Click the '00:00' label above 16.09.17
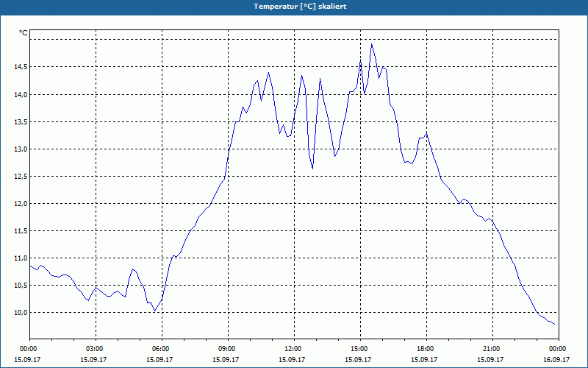Screen dimensions: 588x368 559,349
